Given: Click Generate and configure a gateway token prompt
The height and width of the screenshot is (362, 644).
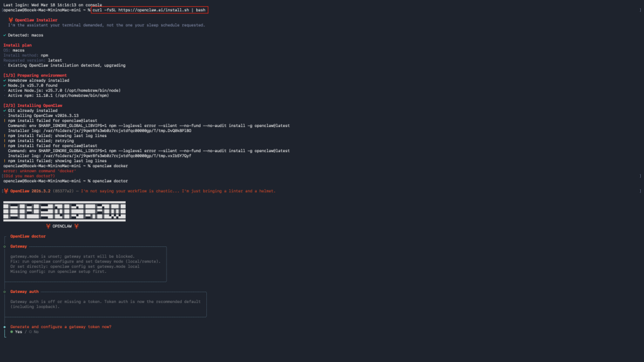Looking at the screenshot, I should tap(61, 327).
